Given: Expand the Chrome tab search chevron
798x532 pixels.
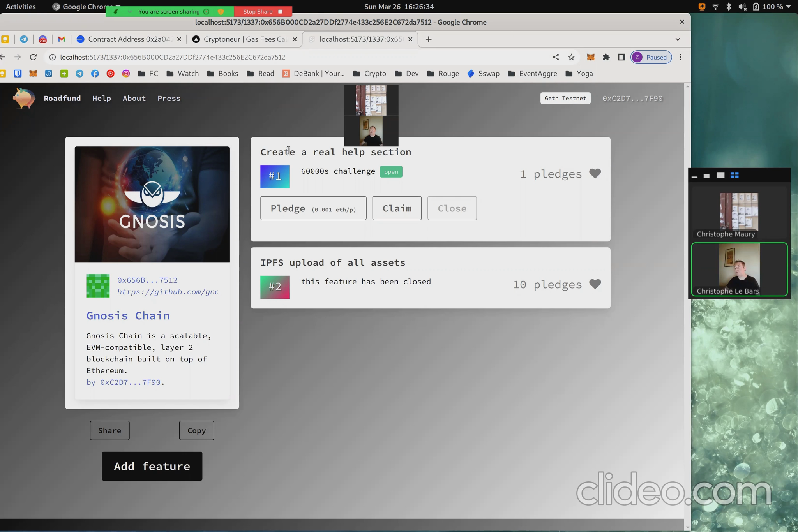Looking at the screenshot, I should 678,39.
